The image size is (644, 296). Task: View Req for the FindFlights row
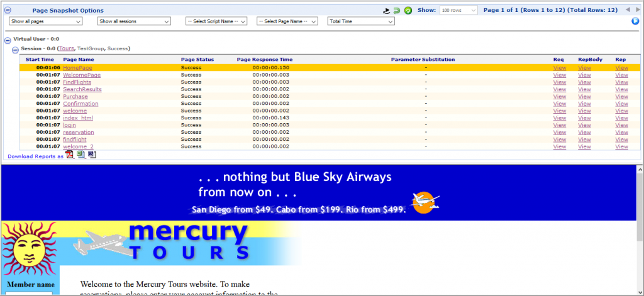point(559,82)
